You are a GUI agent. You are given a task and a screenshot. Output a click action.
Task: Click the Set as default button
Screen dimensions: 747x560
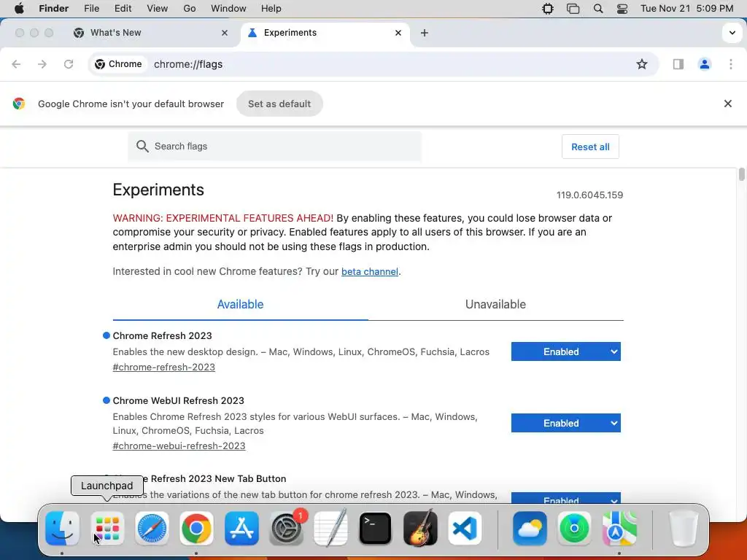(x=279, y=104)
